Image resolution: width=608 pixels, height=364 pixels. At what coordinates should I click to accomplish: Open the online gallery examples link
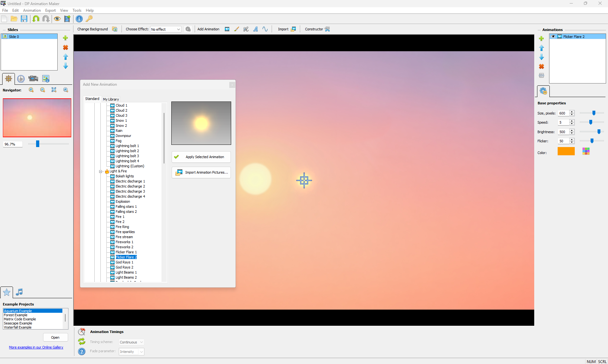click(x=36, y=347)
